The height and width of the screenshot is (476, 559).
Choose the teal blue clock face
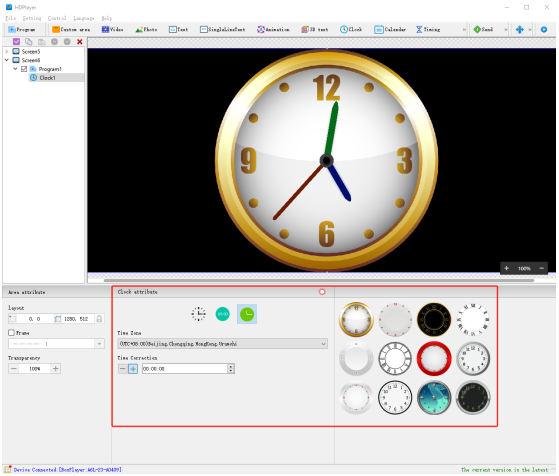(434, 398)
